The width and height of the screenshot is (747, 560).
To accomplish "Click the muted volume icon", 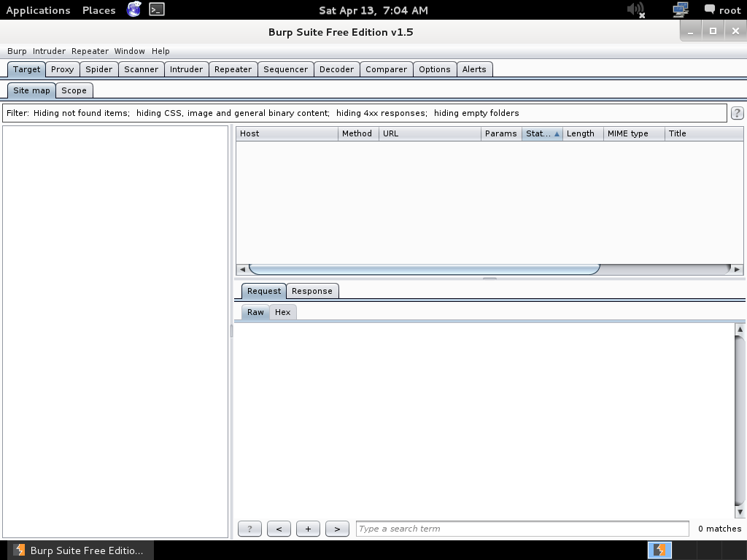I will [x=636, y=9].
